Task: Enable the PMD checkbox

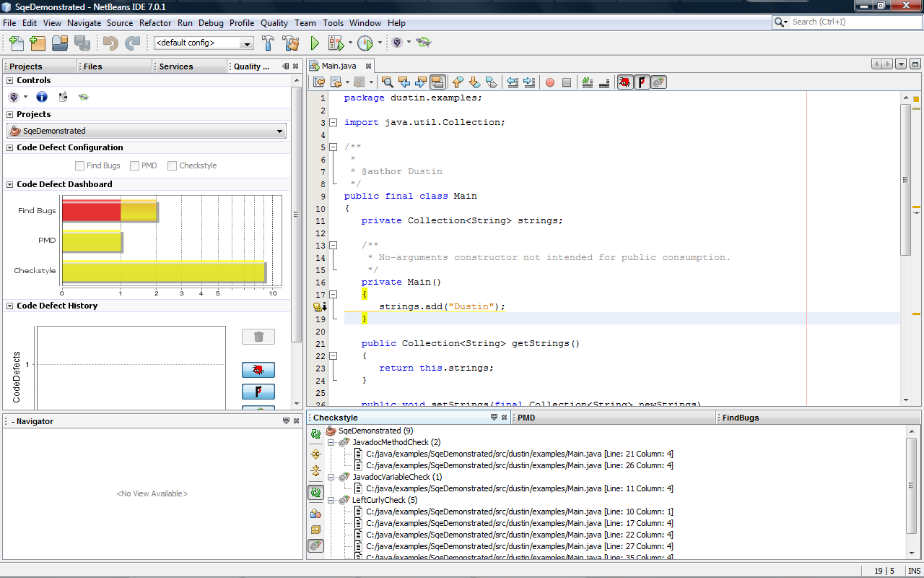Action: pyautogui.click(x=135, y=165)
